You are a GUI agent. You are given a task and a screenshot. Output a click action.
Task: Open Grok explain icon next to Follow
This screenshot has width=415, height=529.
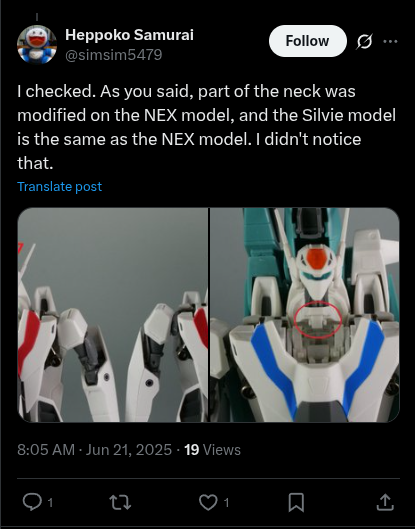click(x=364, y=41)
